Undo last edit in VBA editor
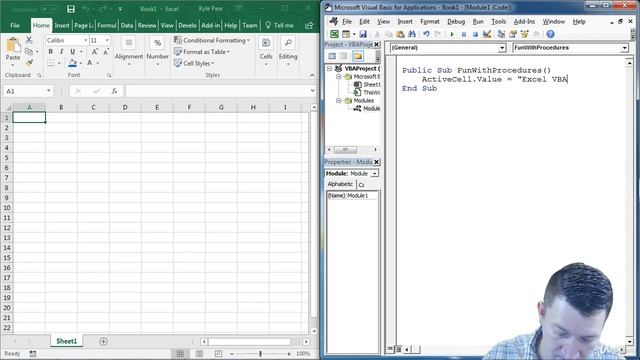This screenshot has width=640, height=360. pyautogui.click(x=426, y=34)
